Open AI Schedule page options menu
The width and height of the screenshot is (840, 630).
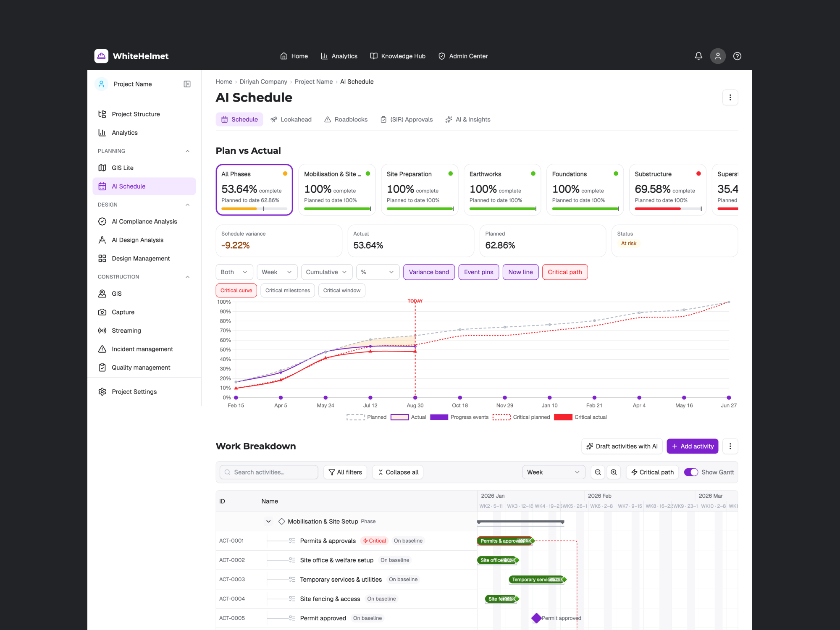[x=730, y=97]
